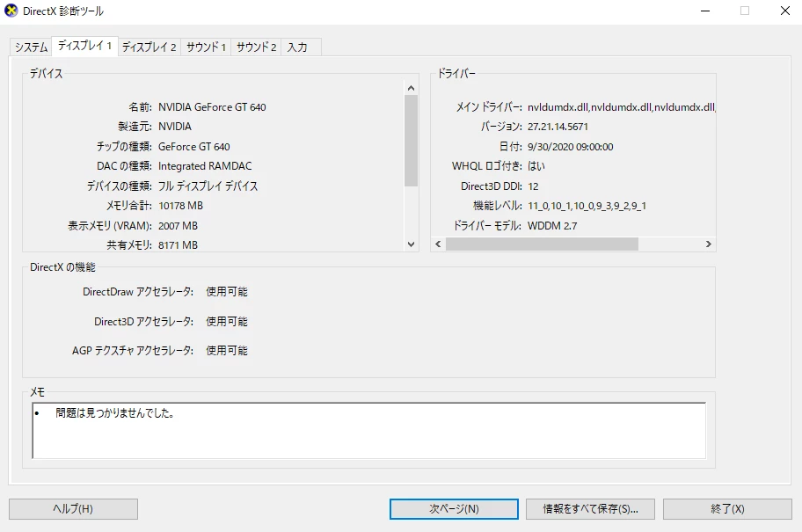Screen dimensions: 802x532
Task: Click 情報をすべて保存(S)... button
Action: coord(590,509)
